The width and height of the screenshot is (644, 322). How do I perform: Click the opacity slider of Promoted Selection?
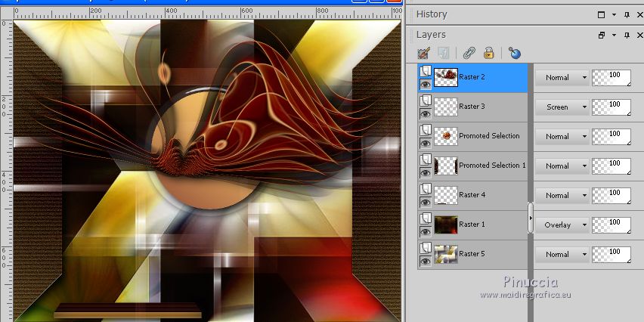[611, 137]
